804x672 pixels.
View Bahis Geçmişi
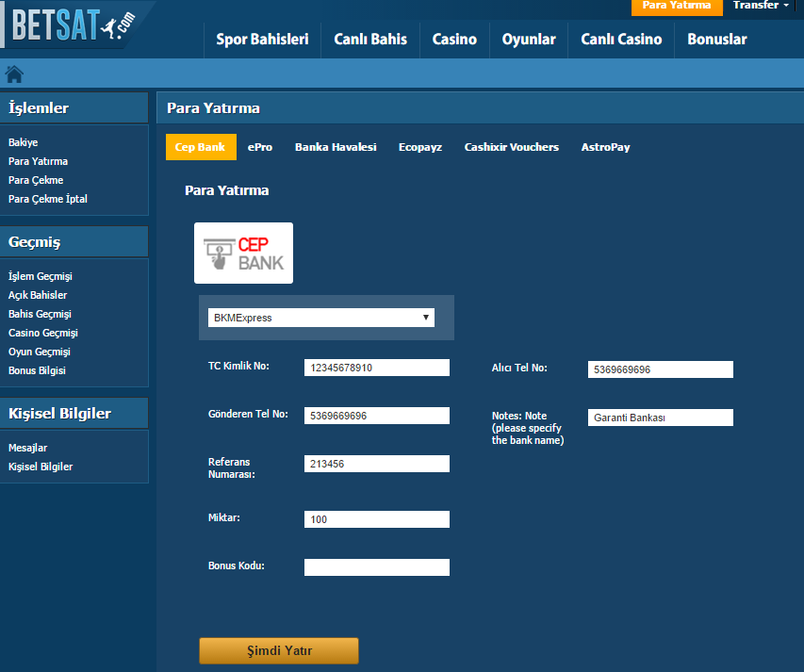pos(40,314)
